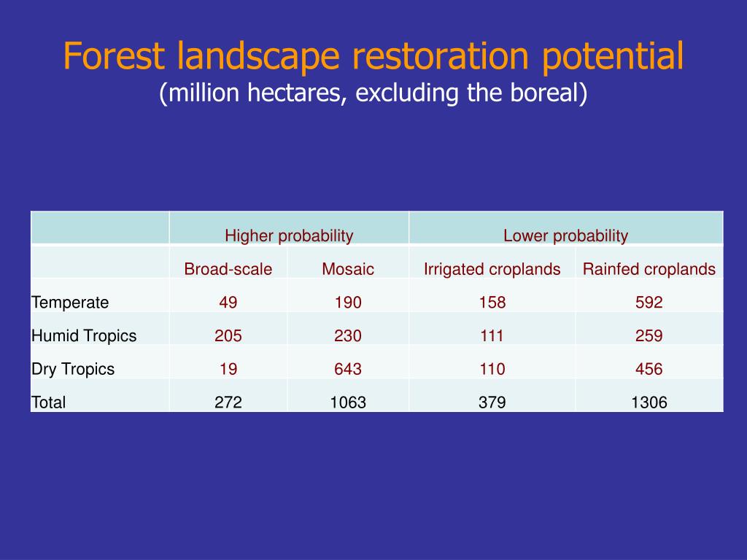
Task: Click the 'Rainfed croplands' column header
Action: [x=649, y=269]
